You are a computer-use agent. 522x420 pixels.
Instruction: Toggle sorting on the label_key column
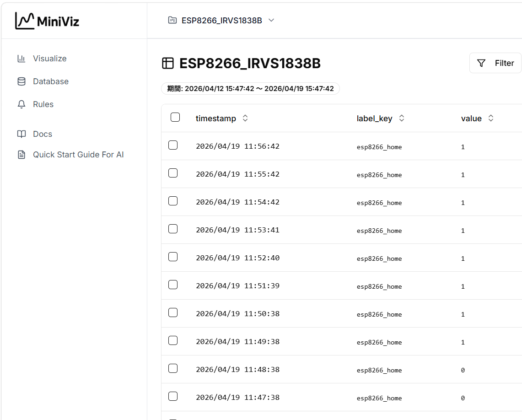(x=401, y=118)
